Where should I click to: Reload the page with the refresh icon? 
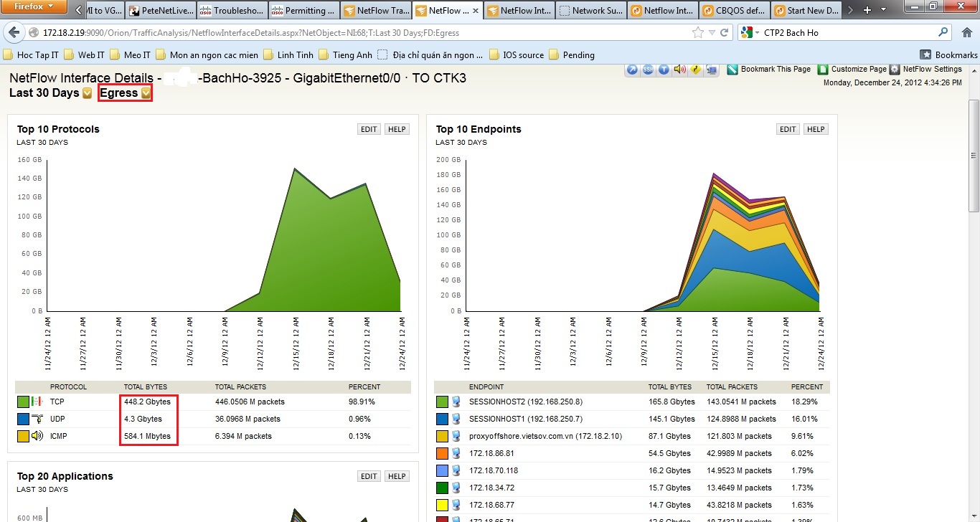point(725,32)
